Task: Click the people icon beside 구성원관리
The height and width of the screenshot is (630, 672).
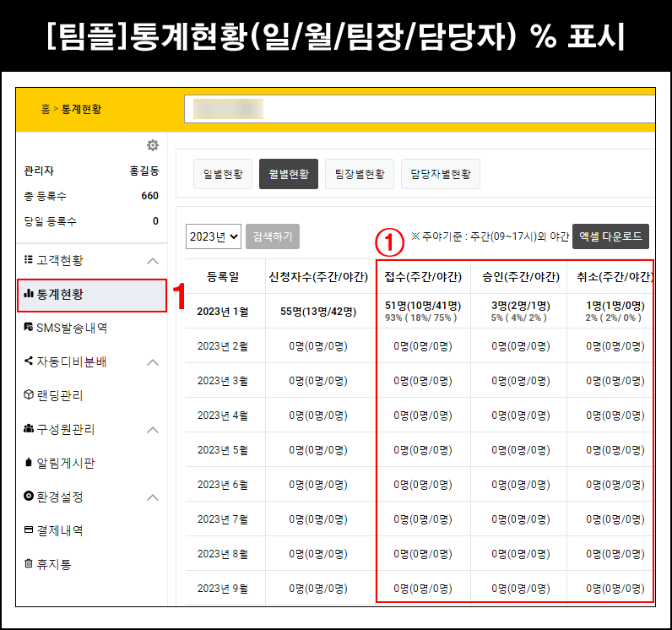Action: [x=29, y=429]
